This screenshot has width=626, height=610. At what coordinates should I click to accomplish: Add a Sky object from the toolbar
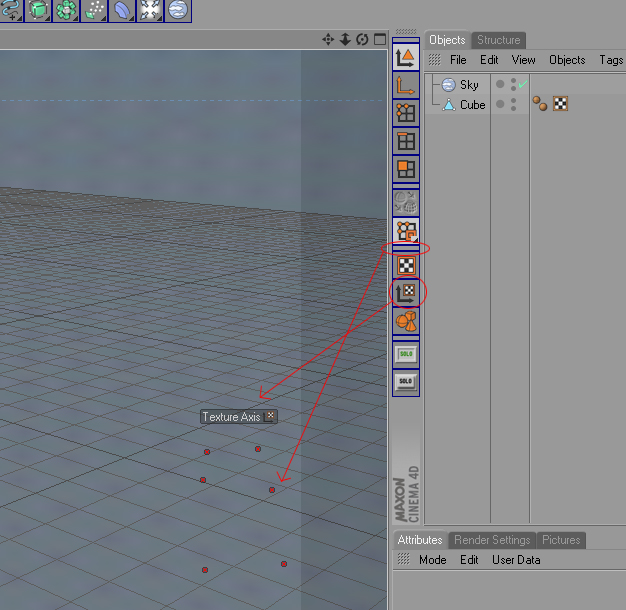(178, 10)
